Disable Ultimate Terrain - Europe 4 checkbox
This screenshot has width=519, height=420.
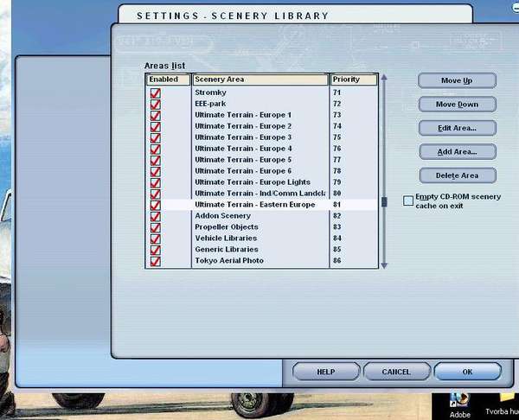coord(155,150)
